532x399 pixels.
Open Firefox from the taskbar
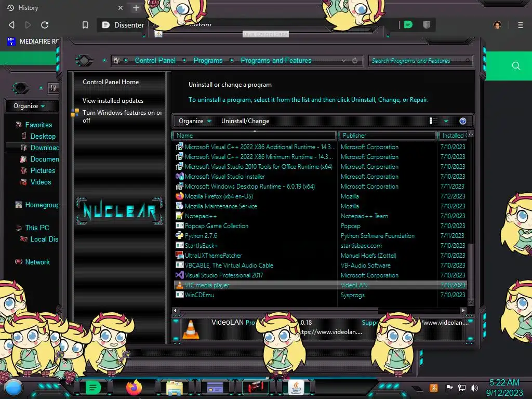tap(134, 388)
